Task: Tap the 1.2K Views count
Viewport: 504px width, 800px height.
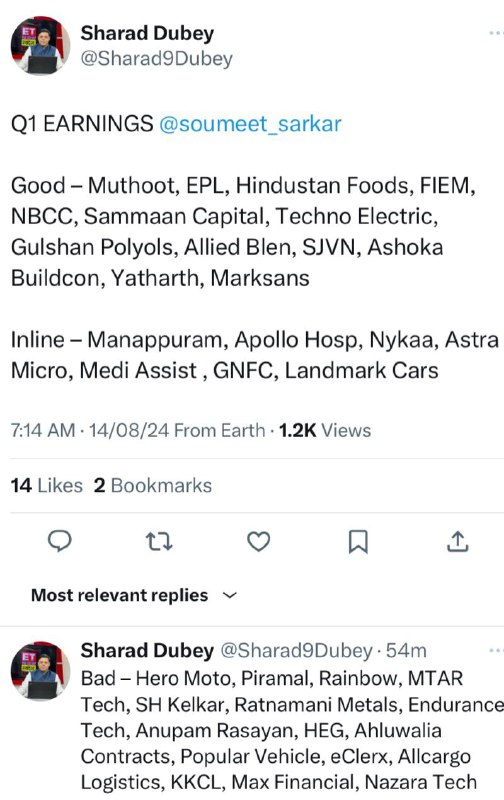Action: [325, 431]
